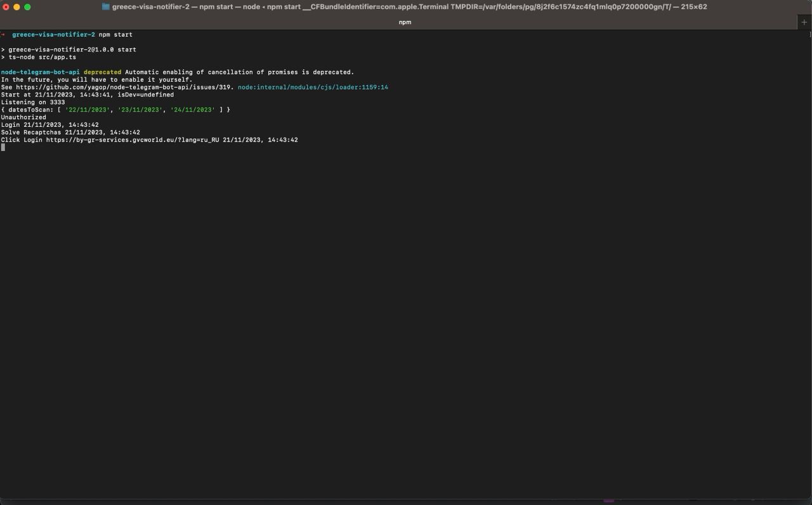Click the cyan 'node-telegram-bot-api' text
Image resolution: width=812 pixels, height=505 pixels.
coord(41,72)
